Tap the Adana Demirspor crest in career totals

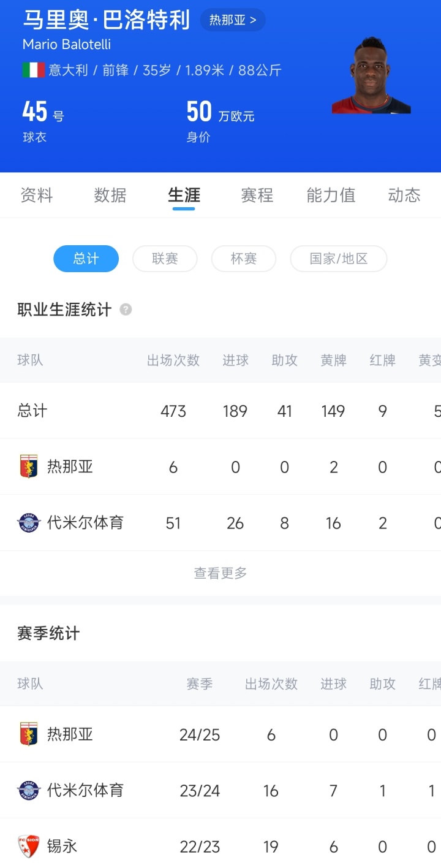[x=29, y=523]
